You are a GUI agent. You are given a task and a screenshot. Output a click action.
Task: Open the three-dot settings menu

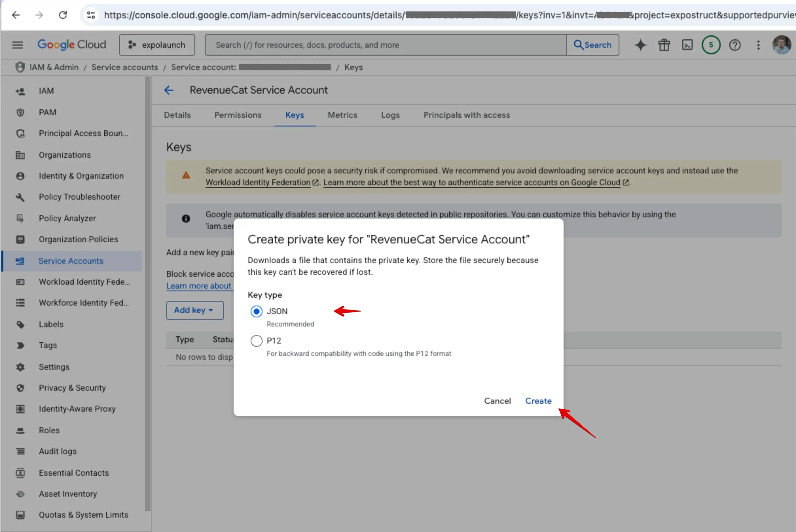[758, 45]
